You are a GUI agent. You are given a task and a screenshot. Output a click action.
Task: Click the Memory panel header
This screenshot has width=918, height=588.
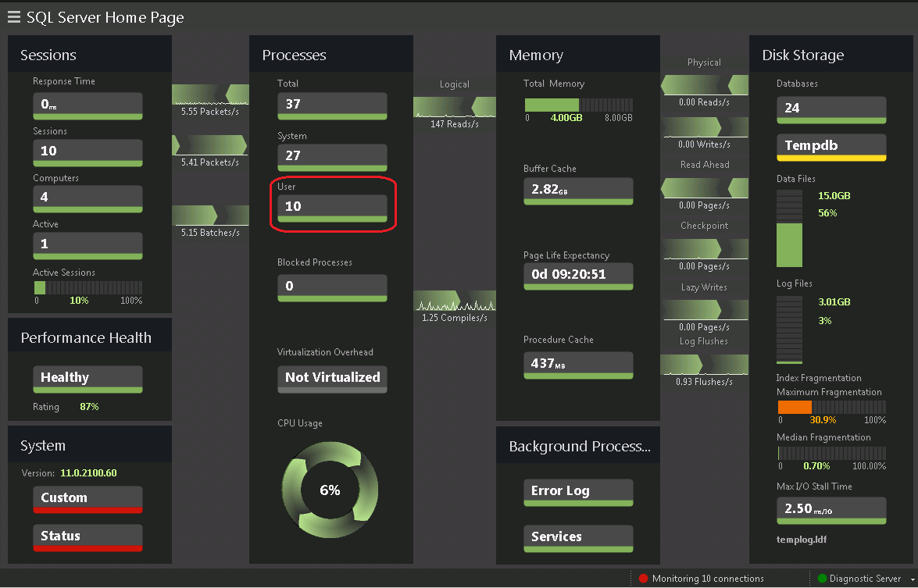click(578, 54)
